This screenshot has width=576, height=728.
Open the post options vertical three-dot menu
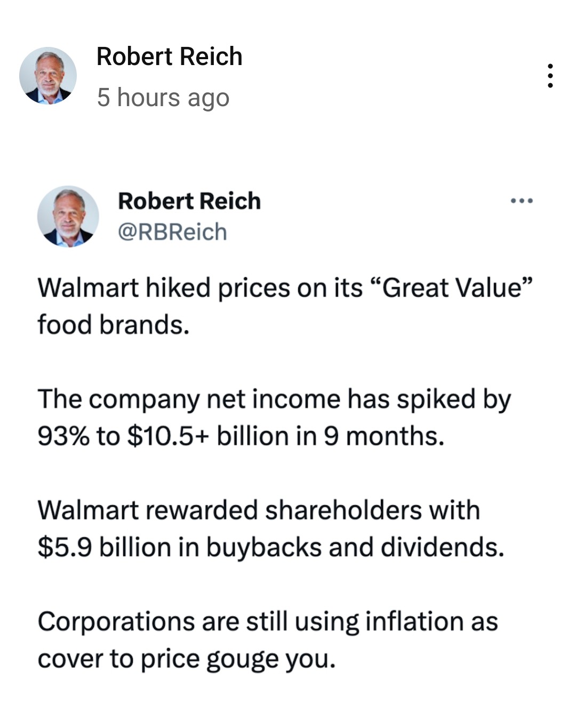click(550, 76)
